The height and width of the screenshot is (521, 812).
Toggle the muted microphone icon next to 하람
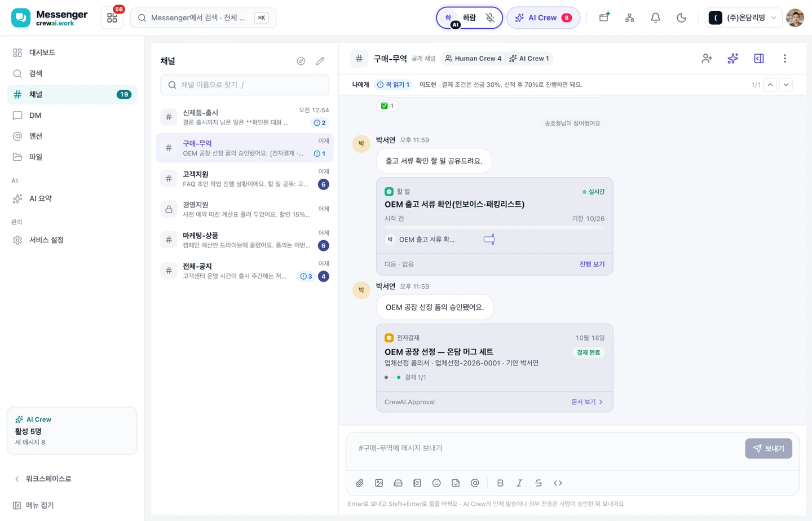tap(490, 17)
